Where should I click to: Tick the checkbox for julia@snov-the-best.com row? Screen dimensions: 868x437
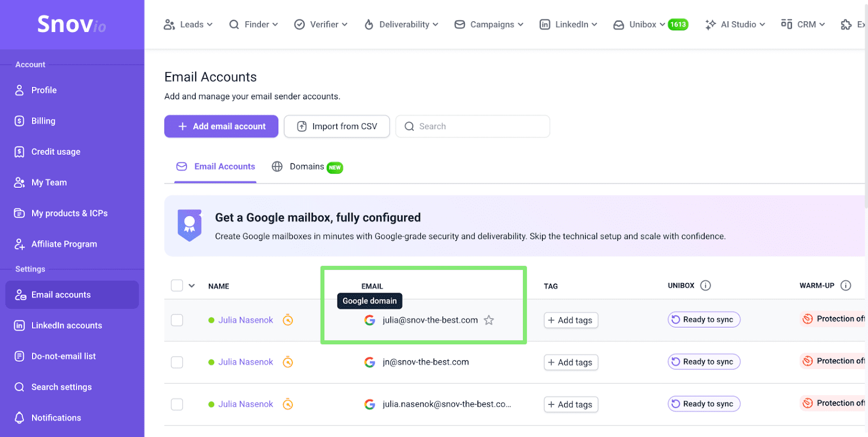(177, 320)
